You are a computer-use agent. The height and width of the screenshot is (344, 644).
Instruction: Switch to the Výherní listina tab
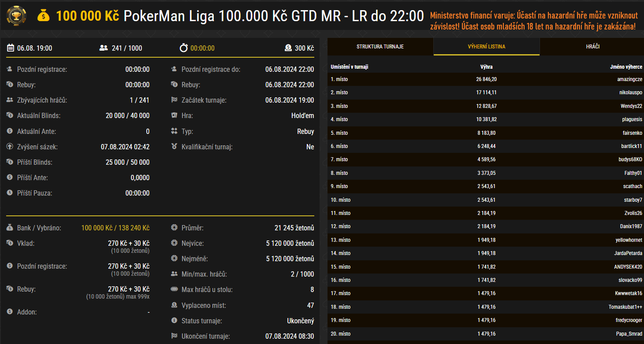(486, 47)
